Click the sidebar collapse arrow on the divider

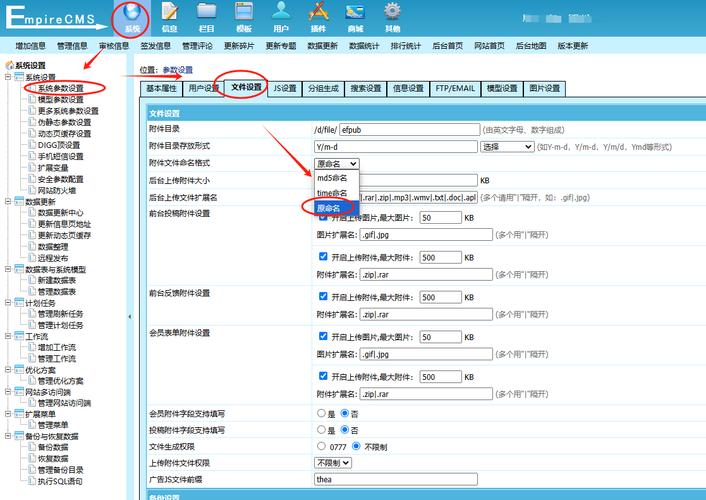point(130,317)
